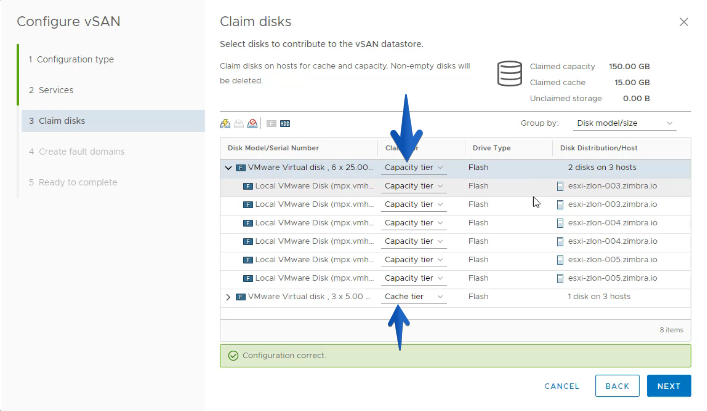Click Local VMware Disk label in second esxi-zion-004 row

click(x=314, y=241)
